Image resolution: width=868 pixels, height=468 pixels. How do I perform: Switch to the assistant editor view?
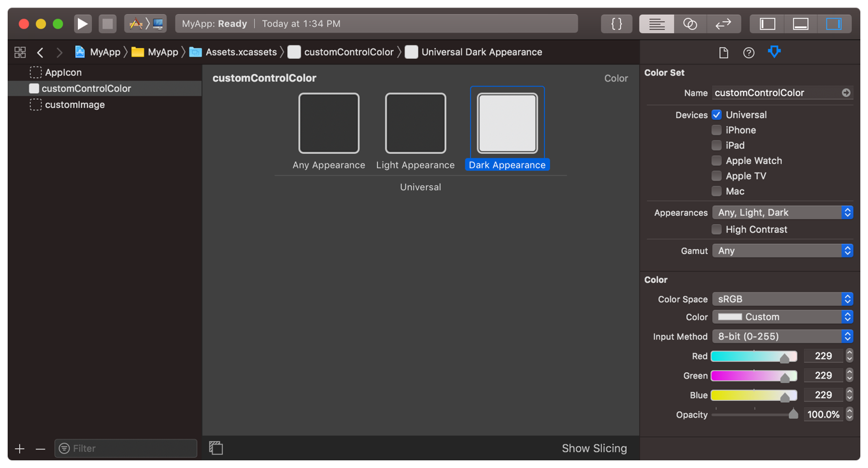coord(690,24)
